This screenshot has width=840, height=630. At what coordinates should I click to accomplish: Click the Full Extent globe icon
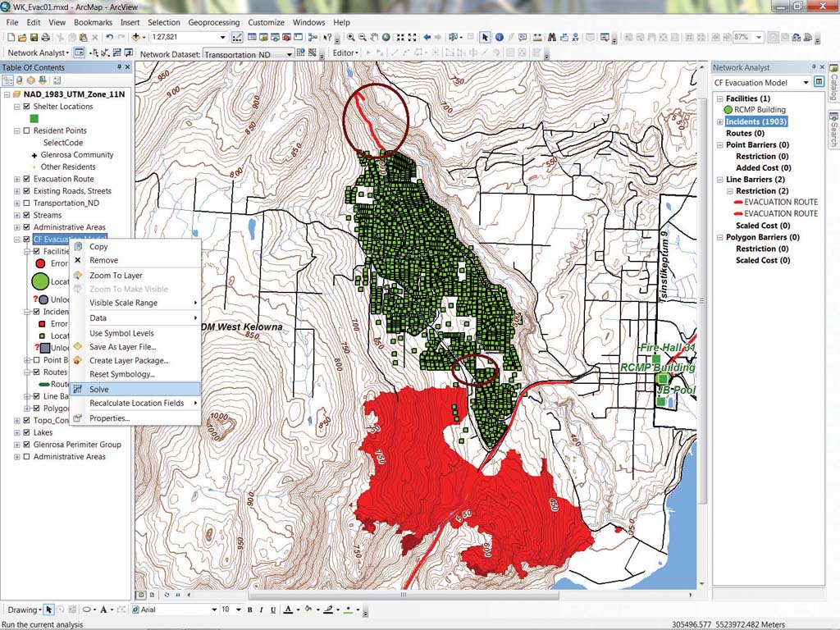[x=386, y=37]
